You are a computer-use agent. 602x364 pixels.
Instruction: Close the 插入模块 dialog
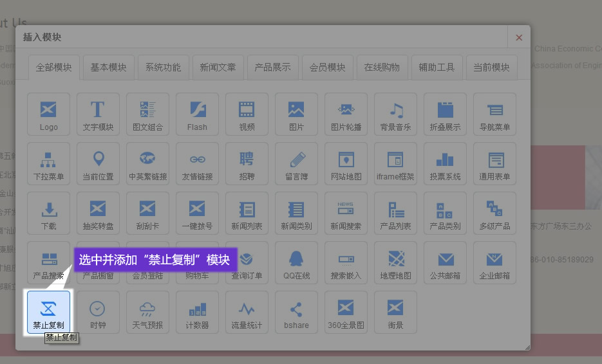tap(519, 37)
